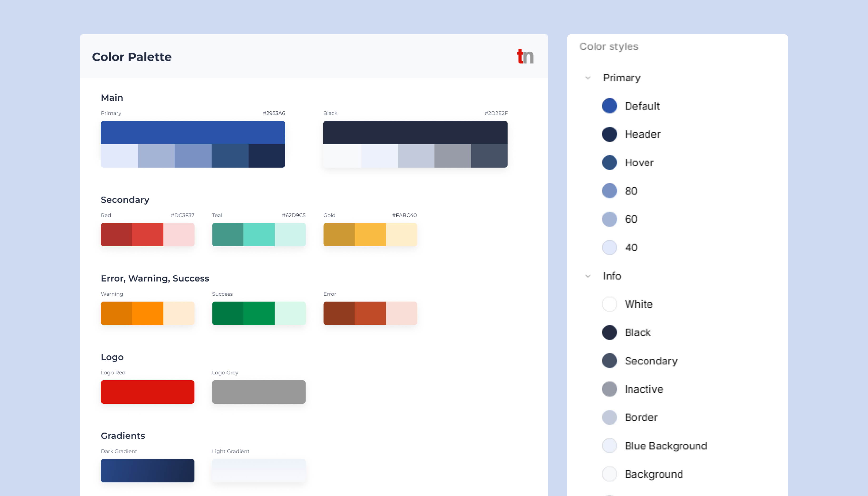Click the Logo Red swatch
This screenshot has width=868, height=496.
coord(148,392)
